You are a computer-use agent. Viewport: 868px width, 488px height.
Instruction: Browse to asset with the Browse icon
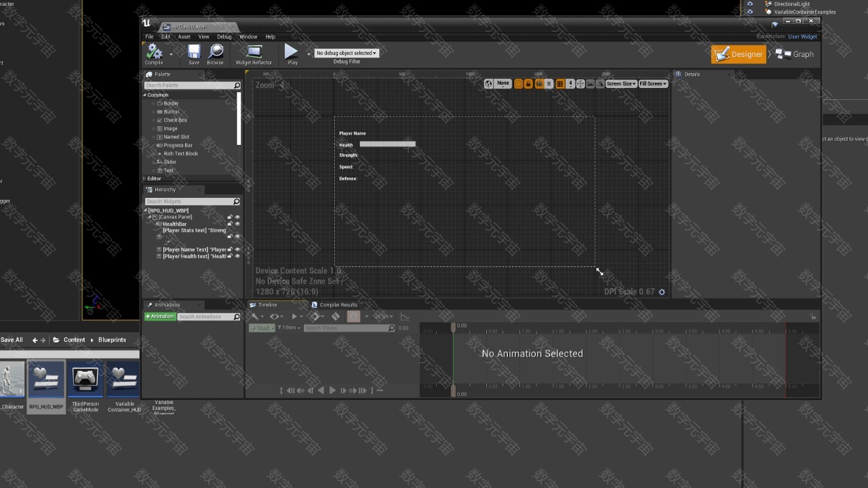click(x=216, y=54)
